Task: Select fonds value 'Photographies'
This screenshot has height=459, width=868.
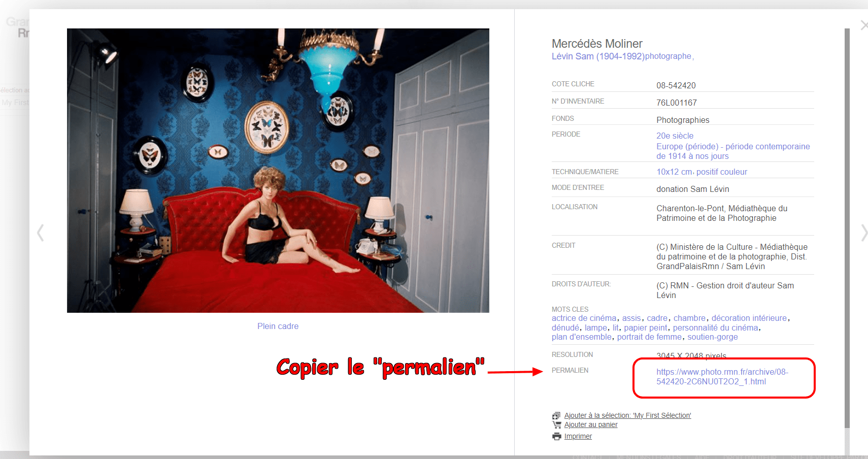Action: pyautogui.click(x=683, y=120)
